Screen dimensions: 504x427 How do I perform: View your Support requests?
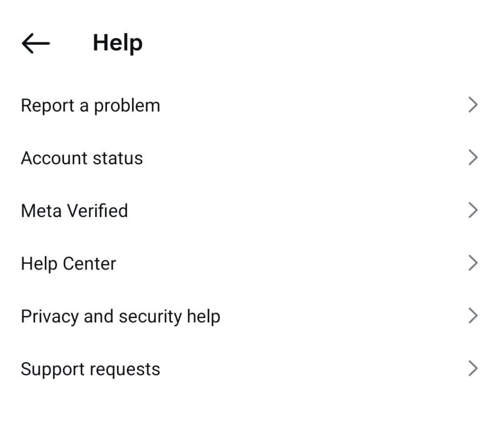tap(91, 369)
